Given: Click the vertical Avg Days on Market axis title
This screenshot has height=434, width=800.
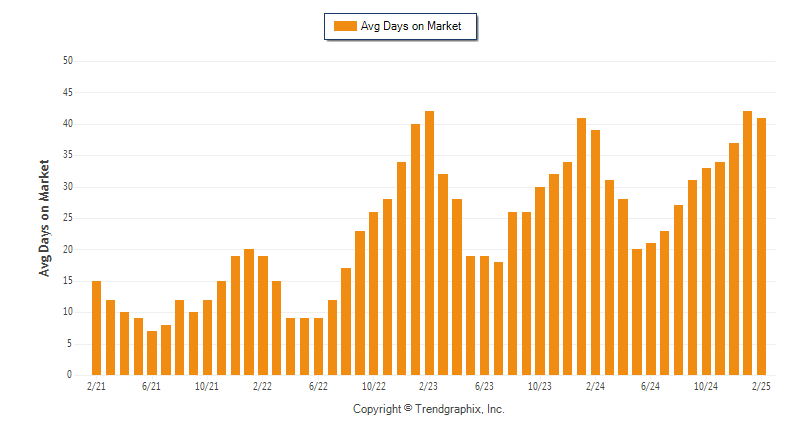Looking at the screenshot, I should (44, 218).
